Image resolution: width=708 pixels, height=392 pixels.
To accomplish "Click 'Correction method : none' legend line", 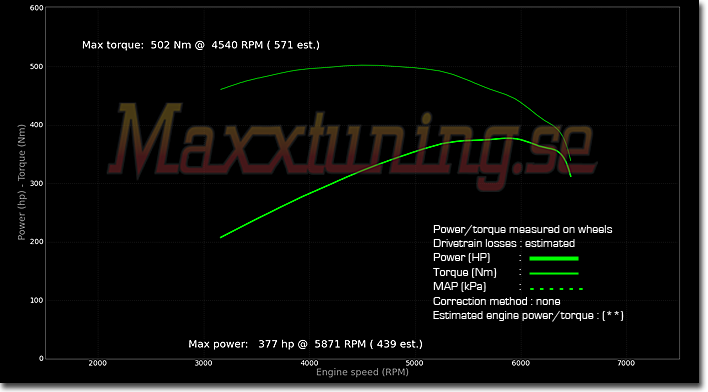I will [497, 301].
